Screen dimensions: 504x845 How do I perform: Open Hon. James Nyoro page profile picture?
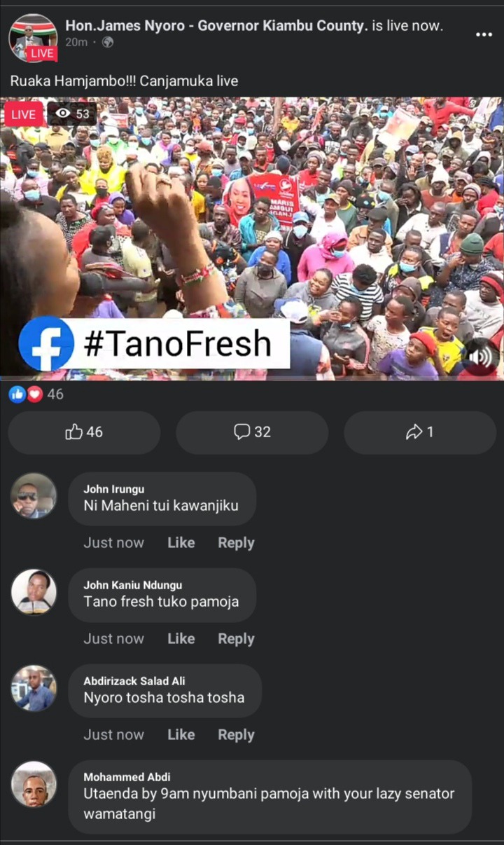(x=33, y=37)
